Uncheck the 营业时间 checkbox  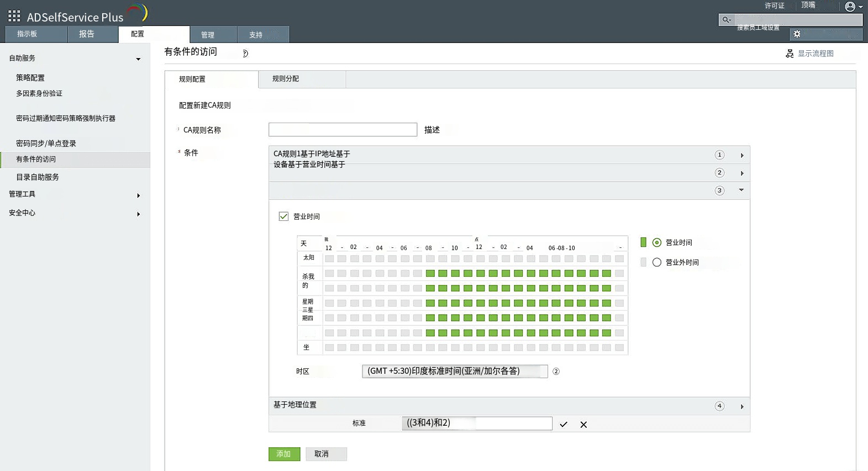[x=283, y=216]
